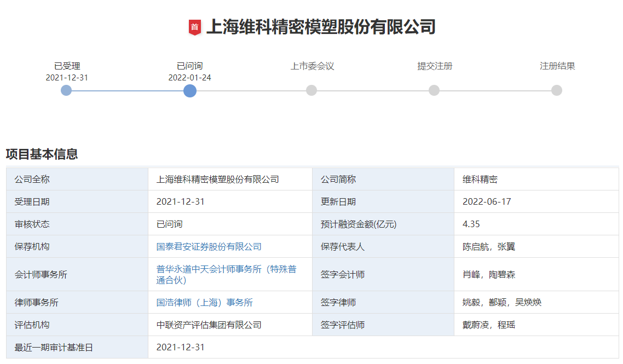Select the 已问询 highlighted timeline dot
The width and height of the screenshot is (623, 364).
coord(190,90)
